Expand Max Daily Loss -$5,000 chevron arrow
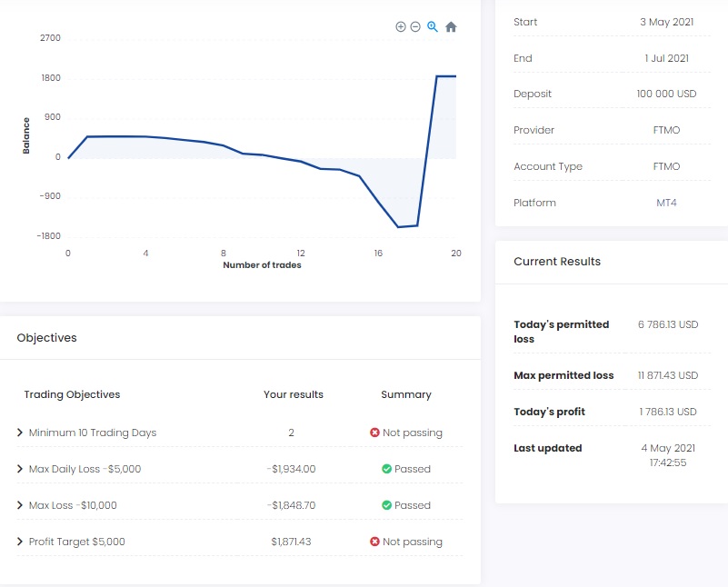 click(x=20, y=469)
